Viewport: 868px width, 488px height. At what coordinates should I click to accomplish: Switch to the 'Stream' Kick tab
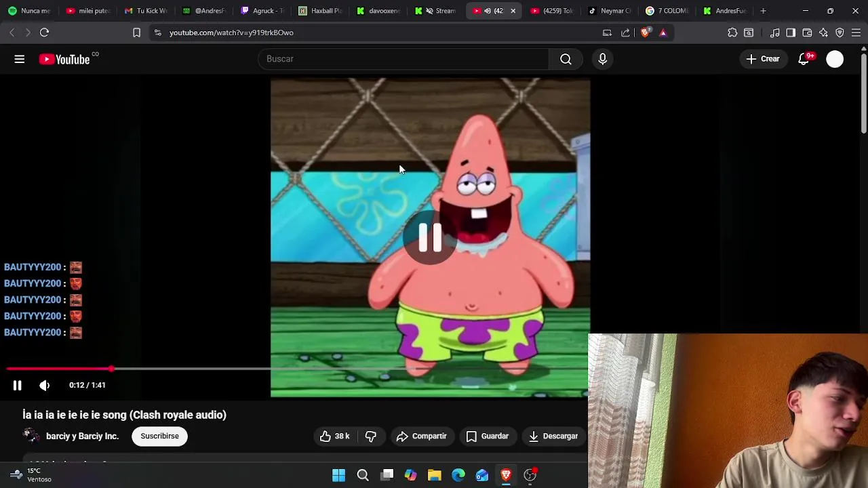[437, 11]
